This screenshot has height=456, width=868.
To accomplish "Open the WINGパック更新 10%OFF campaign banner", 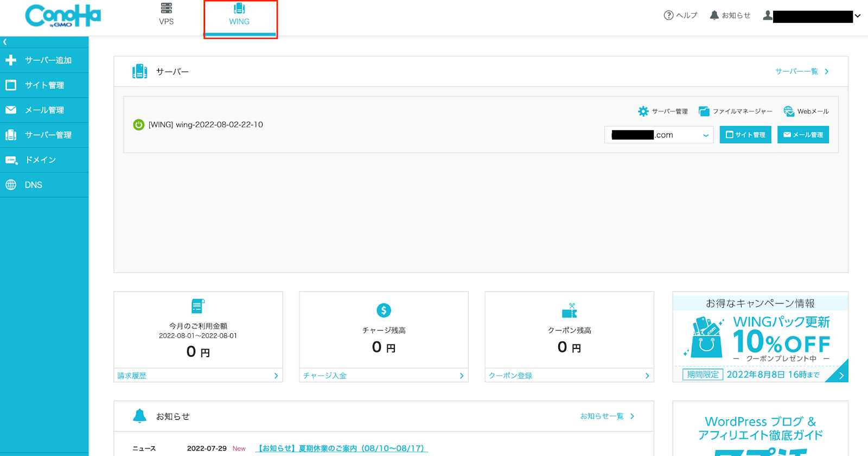I will 760,337.
